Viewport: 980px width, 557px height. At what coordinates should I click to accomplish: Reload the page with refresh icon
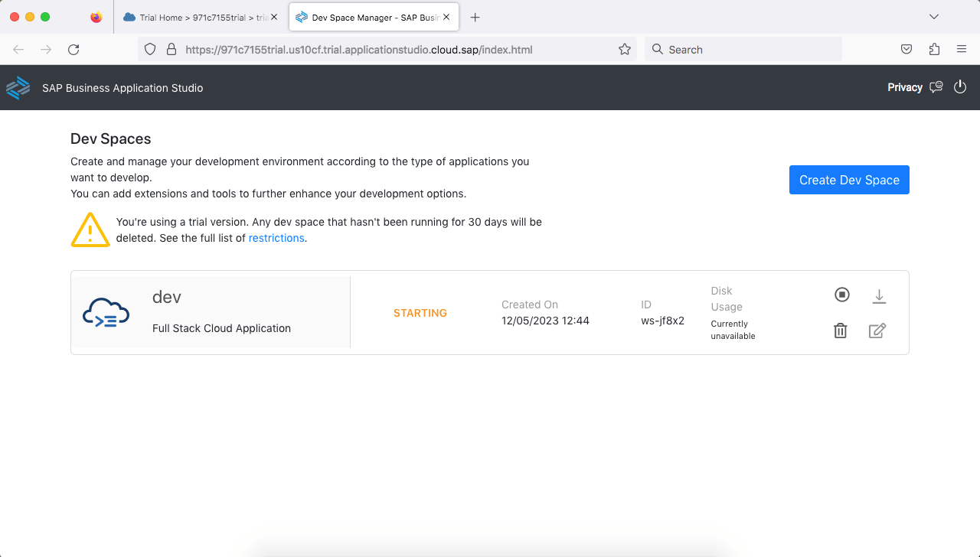click(x=73, y=49)
